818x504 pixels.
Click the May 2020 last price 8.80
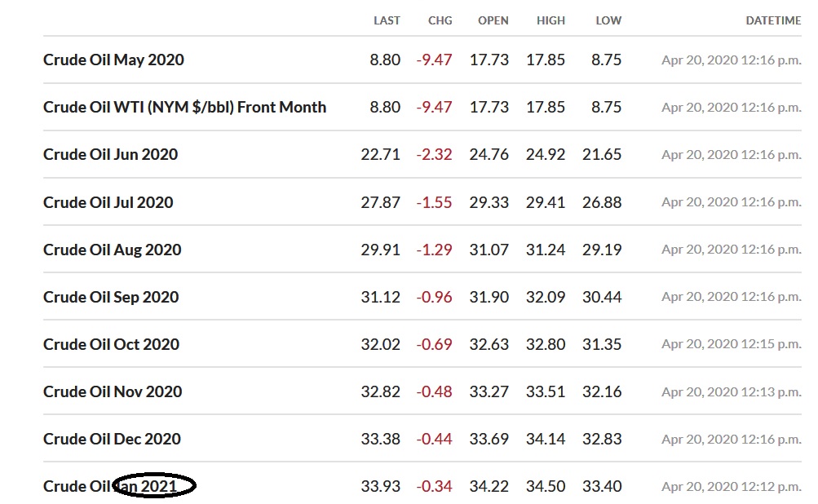point(385,60)
